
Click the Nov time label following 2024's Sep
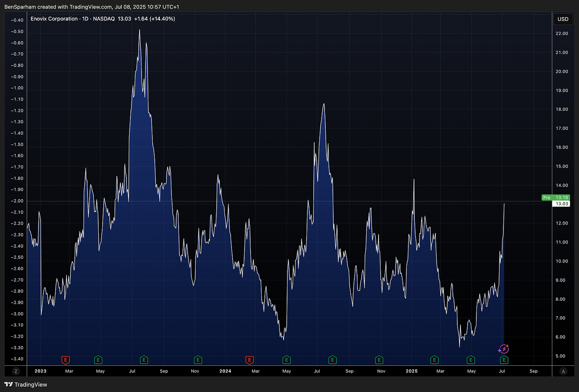click(x=381, y=371)
